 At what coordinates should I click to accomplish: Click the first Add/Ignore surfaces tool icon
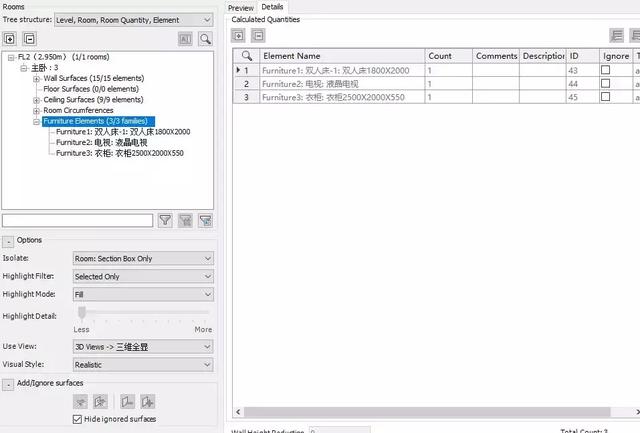(x=82, y=401)
